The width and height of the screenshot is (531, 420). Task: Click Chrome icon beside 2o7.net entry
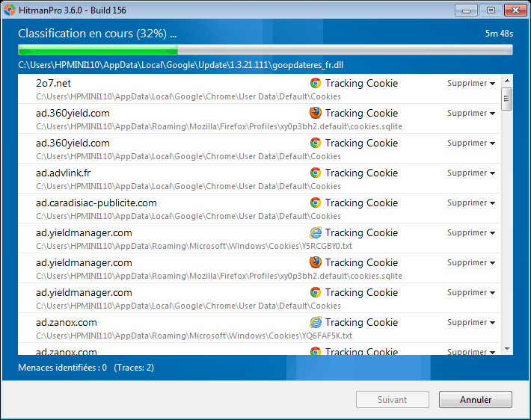(316, 83)
